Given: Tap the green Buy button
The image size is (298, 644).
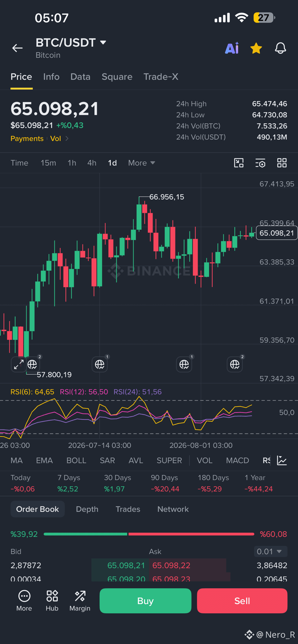Looking at the screenshot, I should click(145, 601).
